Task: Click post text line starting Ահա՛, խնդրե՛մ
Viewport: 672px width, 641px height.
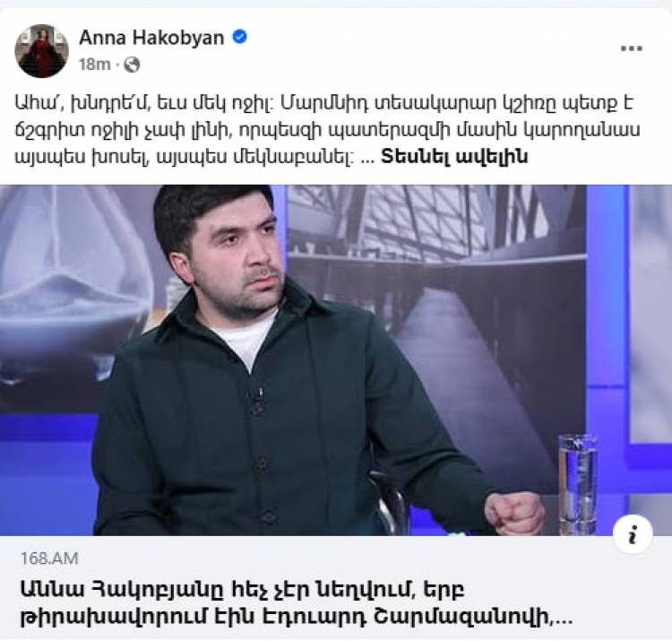Action: pos(323,104)
